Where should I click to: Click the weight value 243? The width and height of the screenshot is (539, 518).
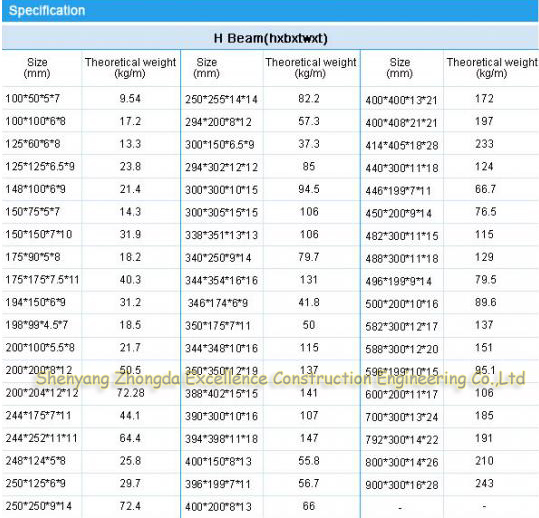(x=484, y=484)
